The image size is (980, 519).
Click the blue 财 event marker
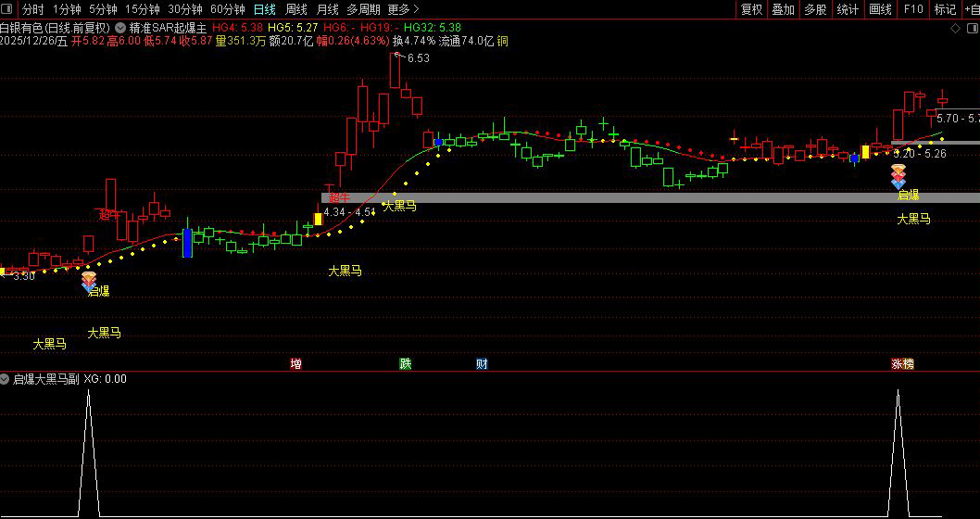pos(482,364)
